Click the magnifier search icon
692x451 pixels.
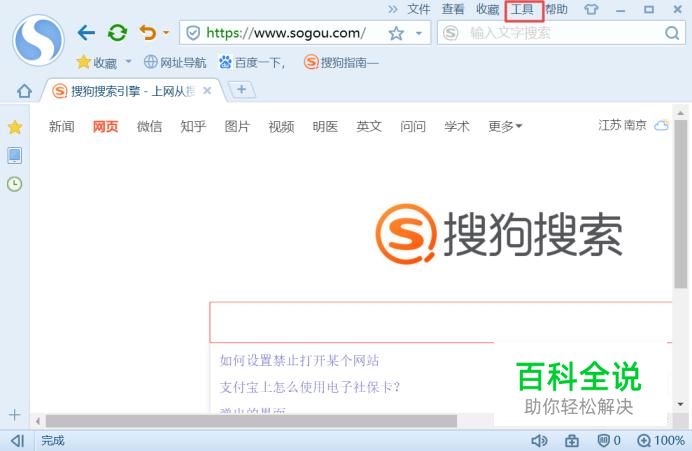pos(672,33)
